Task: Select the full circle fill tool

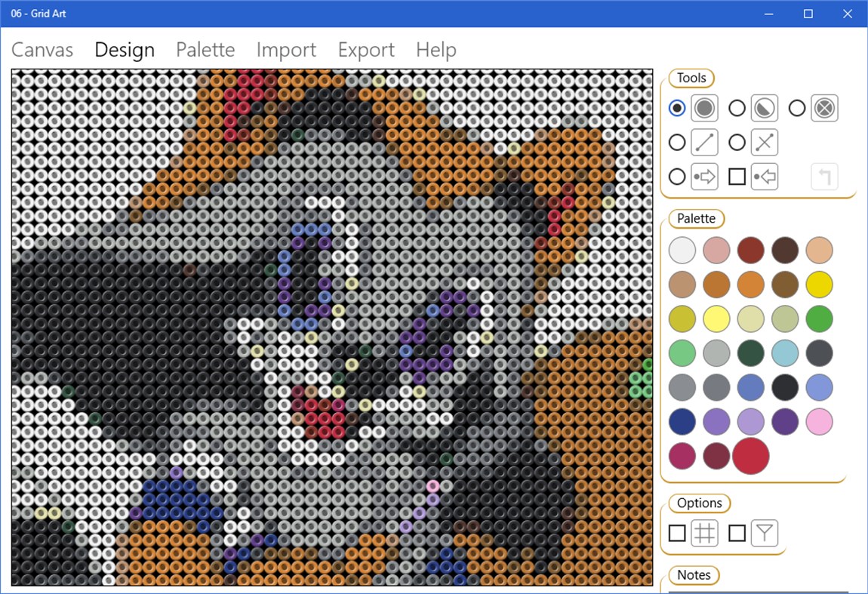Action: (704, 108)
